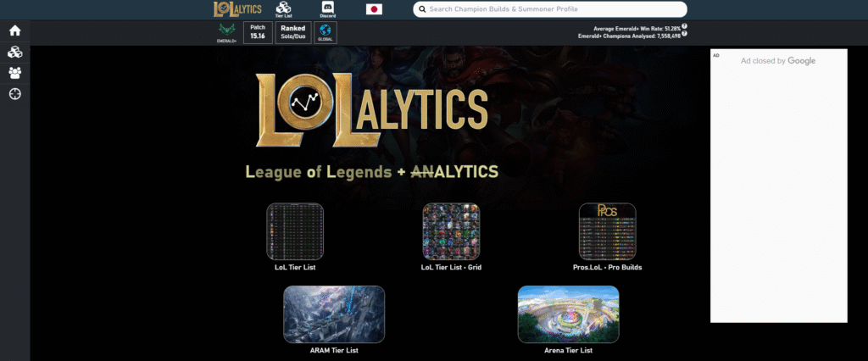The width and height of the screenshot is (868, 361).
Task: Click the large LoLalytics hero logo
Action: [371, 109]
